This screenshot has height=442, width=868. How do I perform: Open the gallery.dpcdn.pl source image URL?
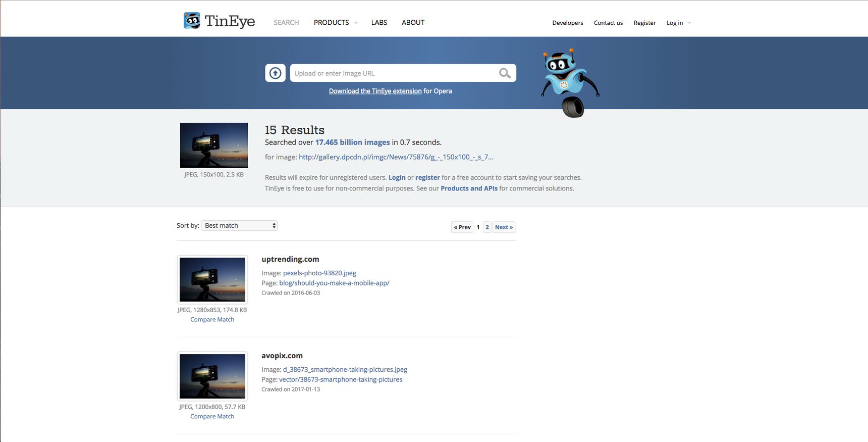[396, 157]
